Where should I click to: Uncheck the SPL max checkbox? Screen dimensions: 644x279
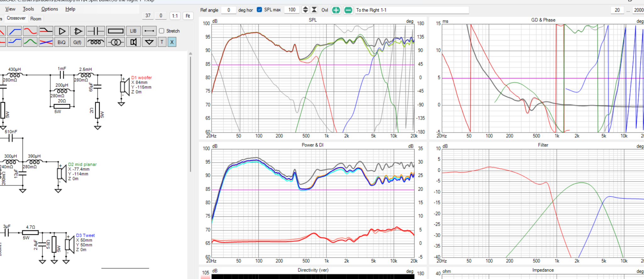click(x=259, y=10)
